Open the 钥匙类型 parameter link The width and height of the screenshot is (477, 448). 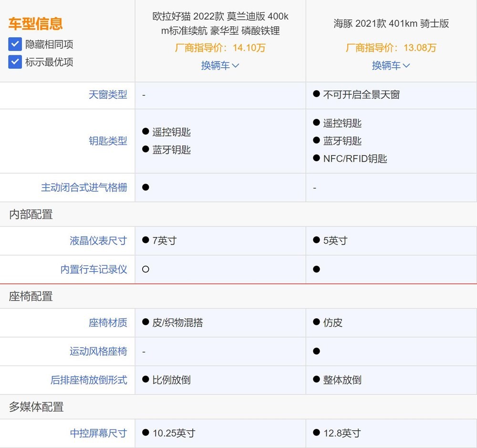coord(108,141)
